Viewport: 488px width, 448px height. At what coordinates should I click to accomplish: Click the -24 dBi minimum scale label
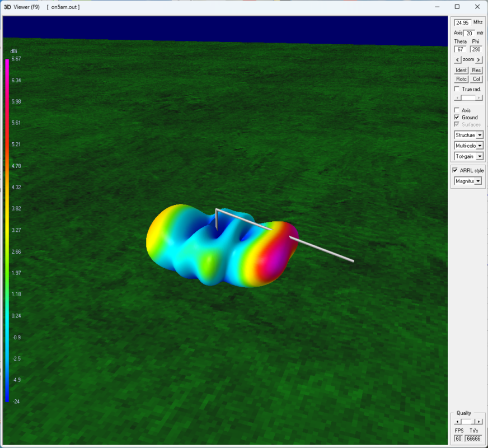tap(16, 402)
